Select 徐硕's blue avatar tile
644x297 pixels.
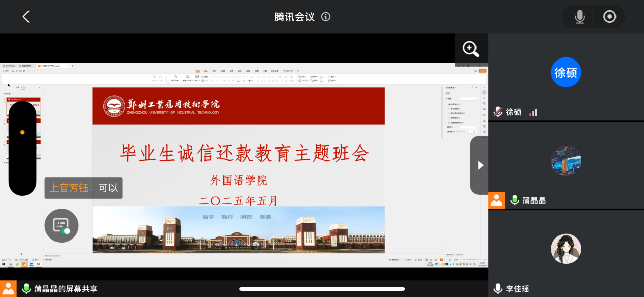click(566, 73)
